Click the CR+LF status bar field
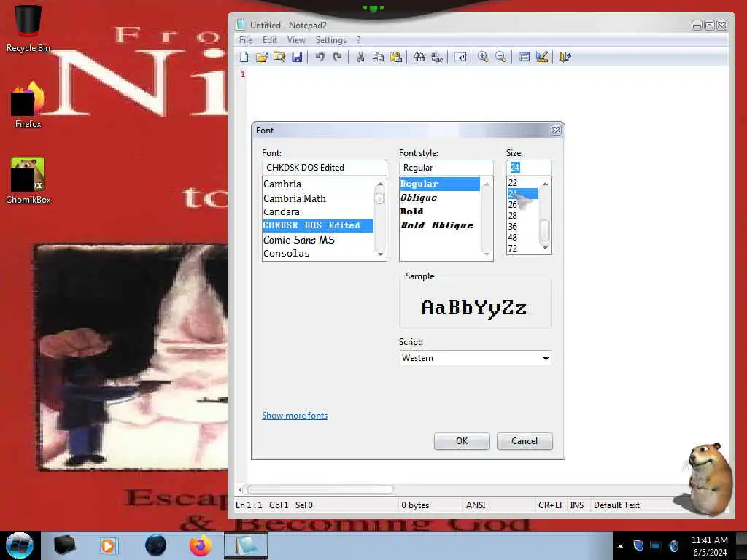The height and width of the screenshot is (560, 747). 551,505
